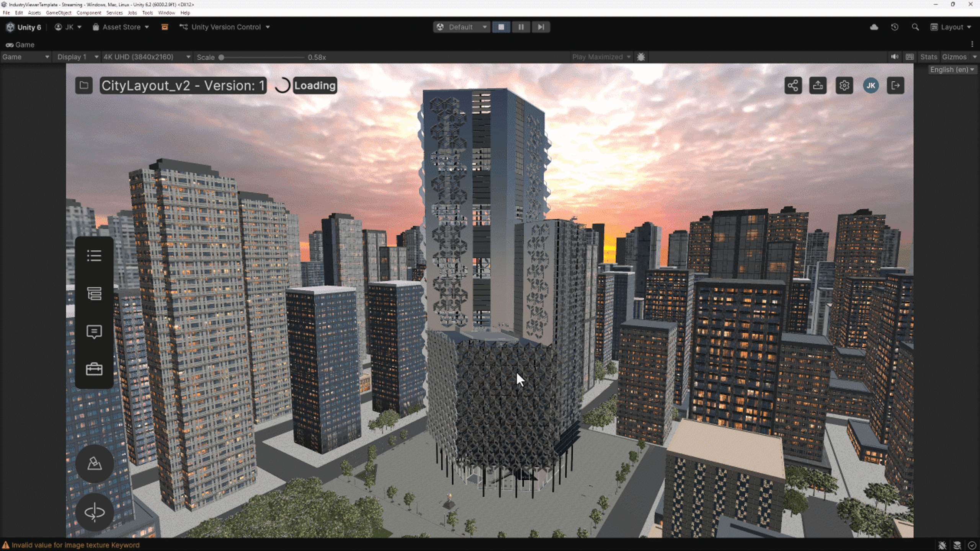The image size is (980, 551).
Task: Stop play mode with the play button
Action: 501,27
